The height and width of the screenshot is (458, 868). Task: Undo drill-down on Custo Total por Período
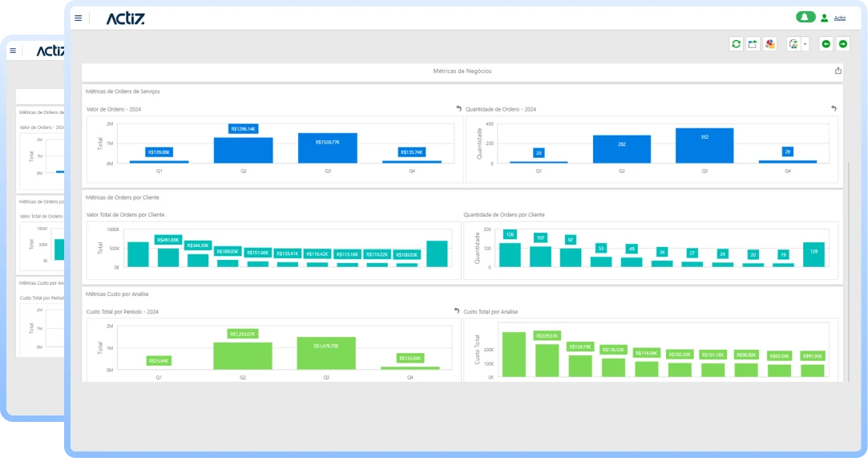[x=457, y=311]
